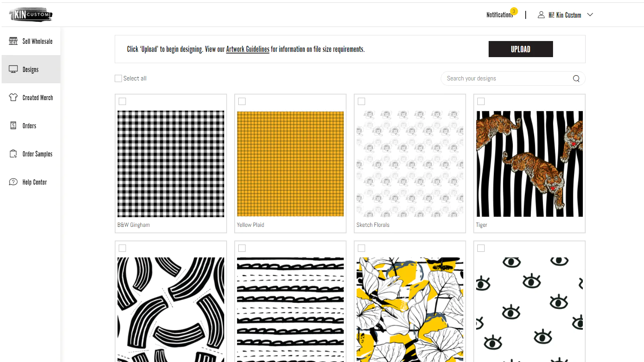
Task: Go to the Kin Custom logo home
Action: pyautogui.click(x=31, y=15)
